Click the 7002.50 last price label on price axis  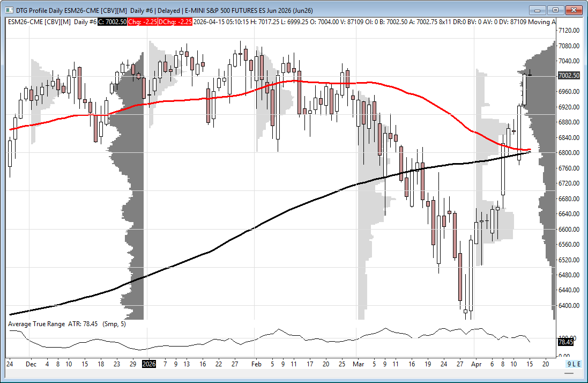click(x=569, y=76)
